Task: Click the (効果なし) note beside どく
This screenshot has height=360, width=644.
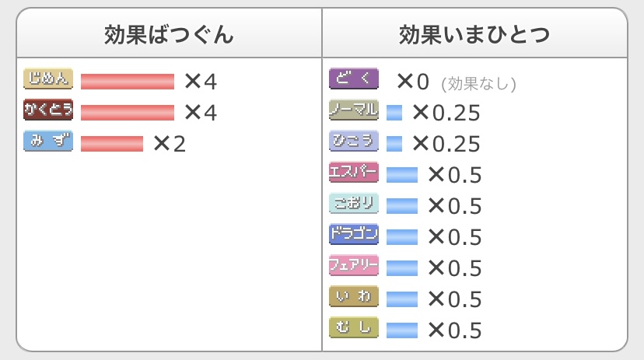Action: coord(478,83)
